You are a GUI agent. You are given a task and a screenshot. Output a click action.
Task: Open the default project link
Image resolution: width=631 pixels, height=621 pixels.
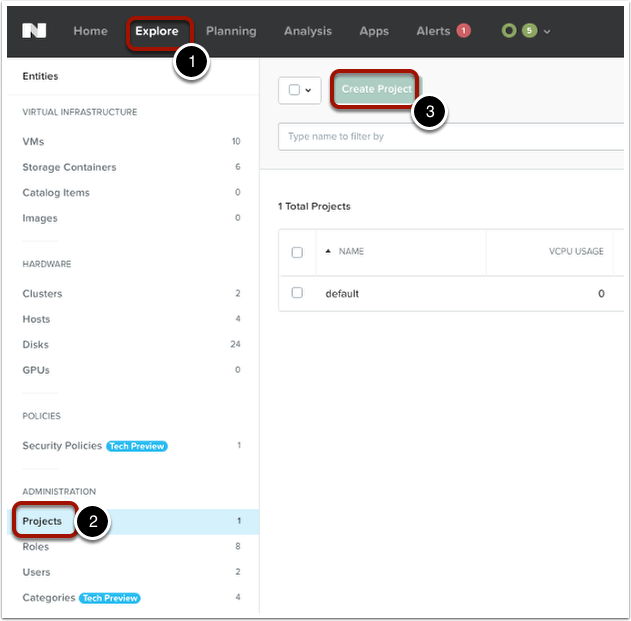[342, 293]
